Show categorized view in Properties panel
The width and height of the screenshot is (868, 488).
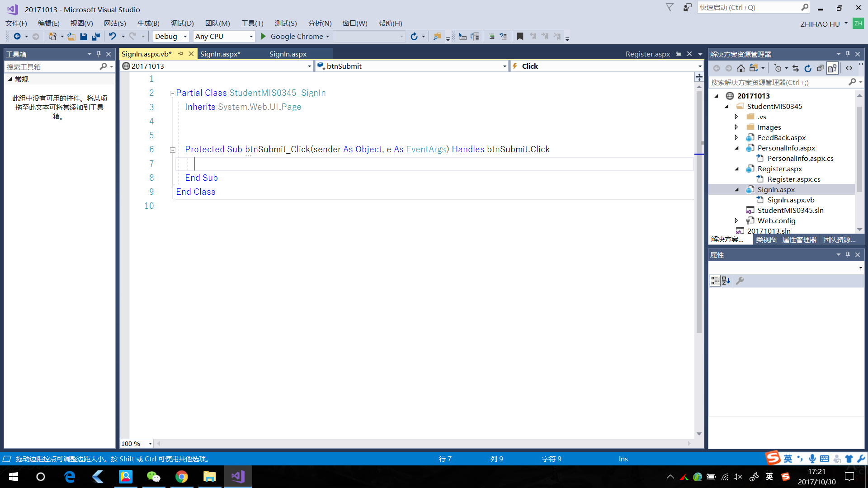pyautogui.click(x=715, y=281)
